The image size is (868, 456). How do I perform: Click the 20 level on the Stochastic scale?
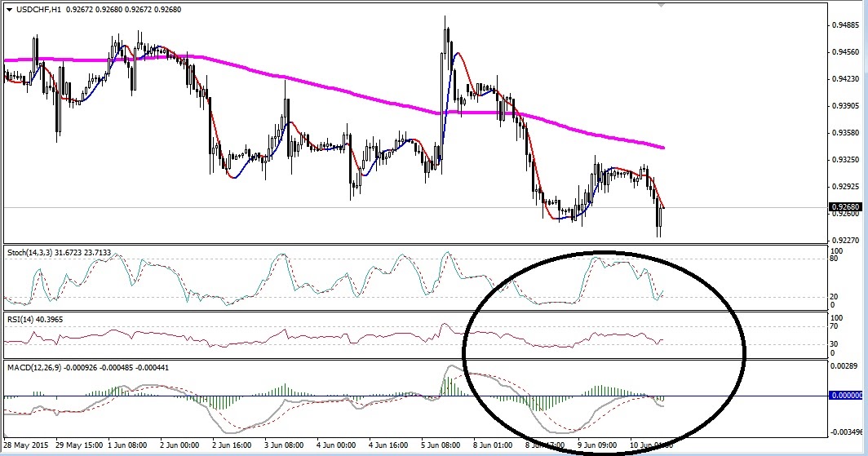[x=835, y=297]
